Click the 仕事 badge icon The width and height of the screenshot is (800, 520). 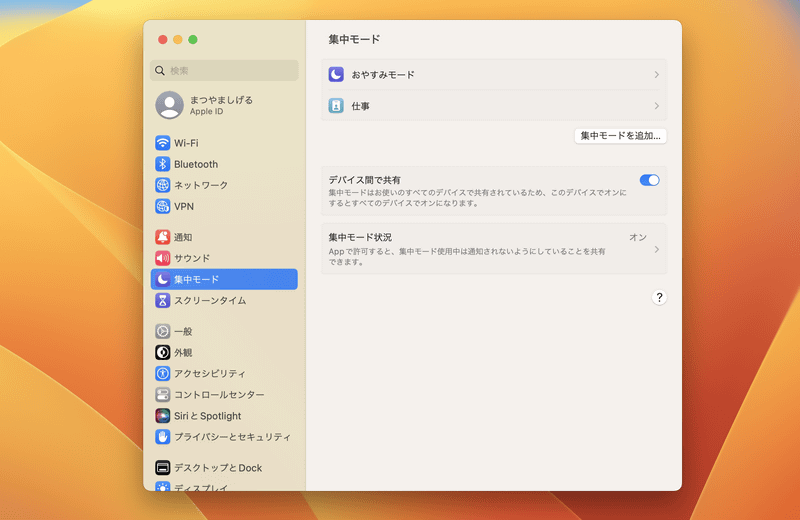click(x=336, y=106)
